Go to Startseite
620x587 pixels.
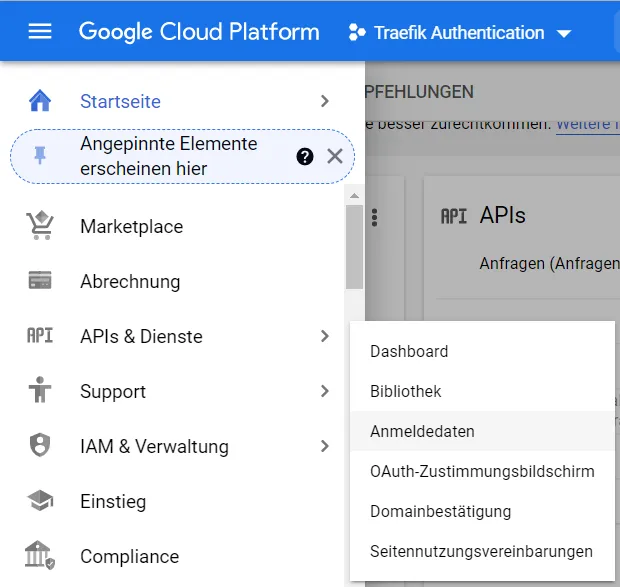[121, 102]
